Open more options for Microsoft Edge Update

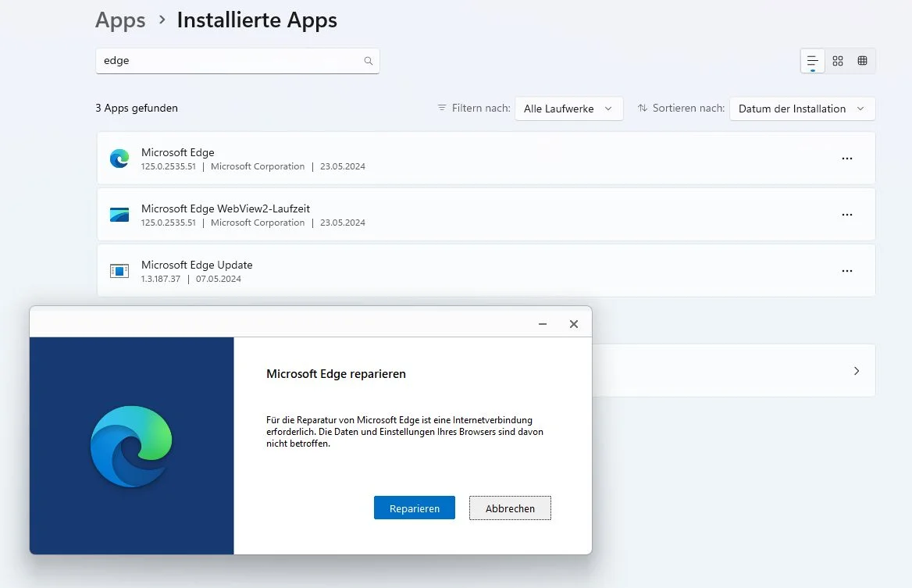point(847,271)
